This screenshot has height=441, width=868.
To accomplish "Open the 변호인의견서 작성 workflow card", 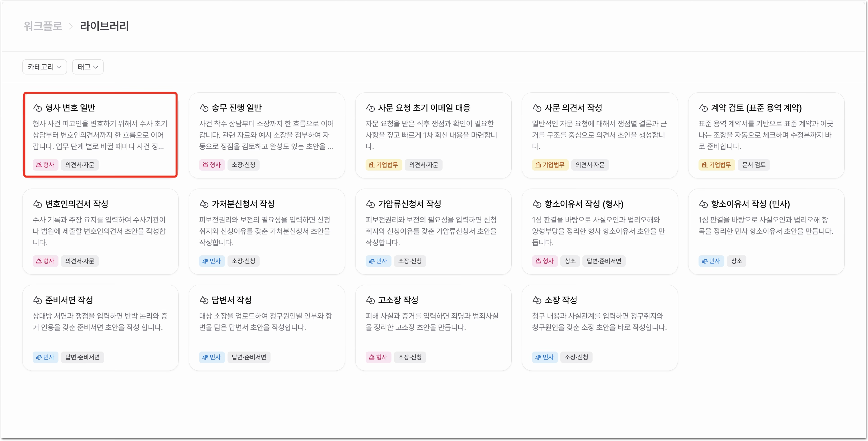I will (x=101, y=232).
